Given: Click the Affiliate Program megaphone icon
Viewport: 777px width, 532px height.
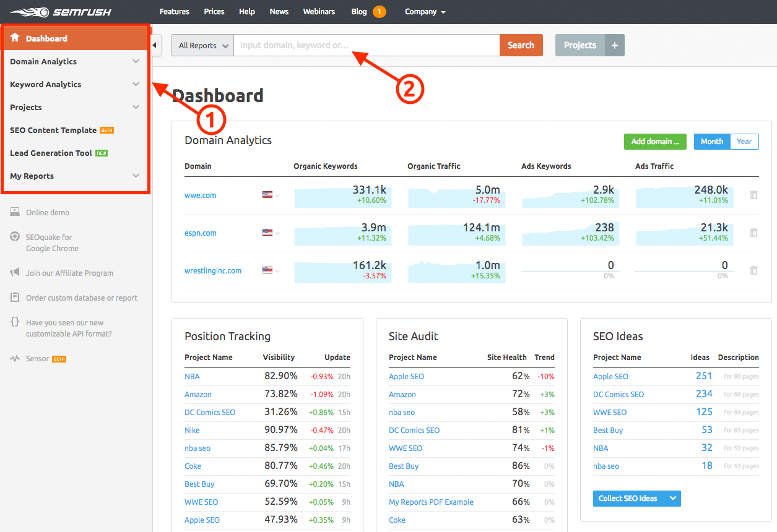Looking at the screenshot, I should pos(15,273).
